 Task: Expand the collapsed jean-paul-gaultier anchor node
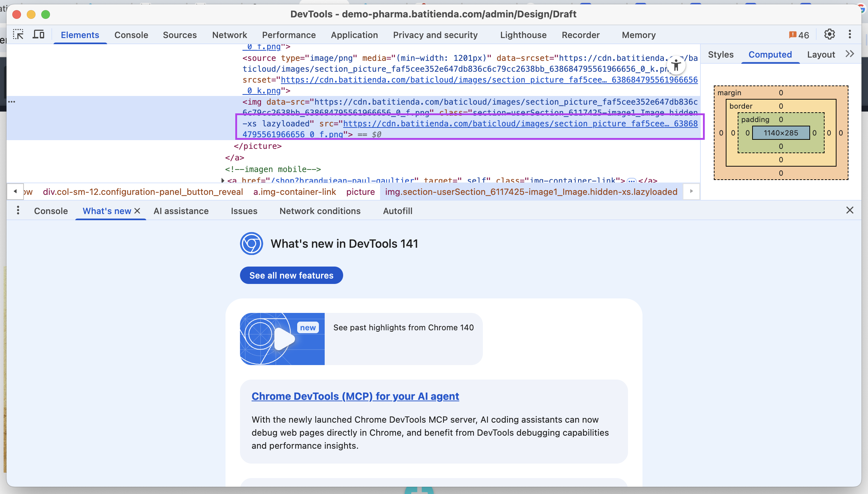point(223,180)
